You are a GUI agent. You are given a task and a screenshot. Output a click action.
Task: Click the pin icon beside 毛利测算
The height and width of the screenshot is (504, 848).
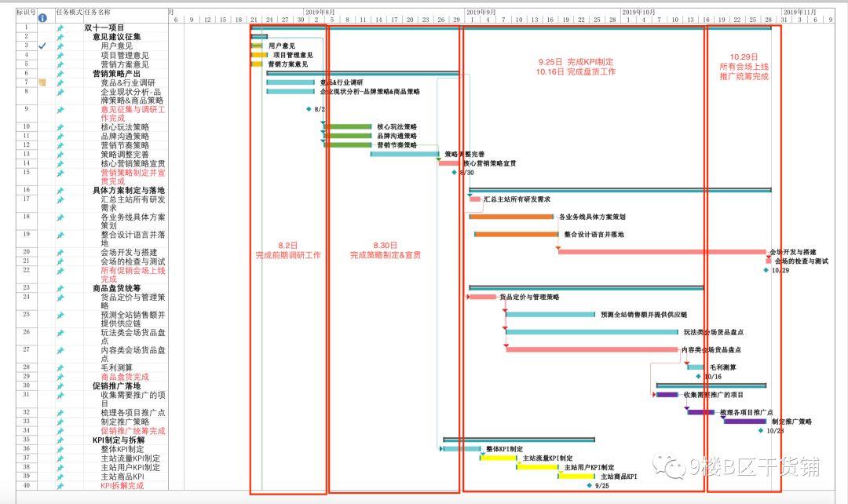[x=60, y=367]
